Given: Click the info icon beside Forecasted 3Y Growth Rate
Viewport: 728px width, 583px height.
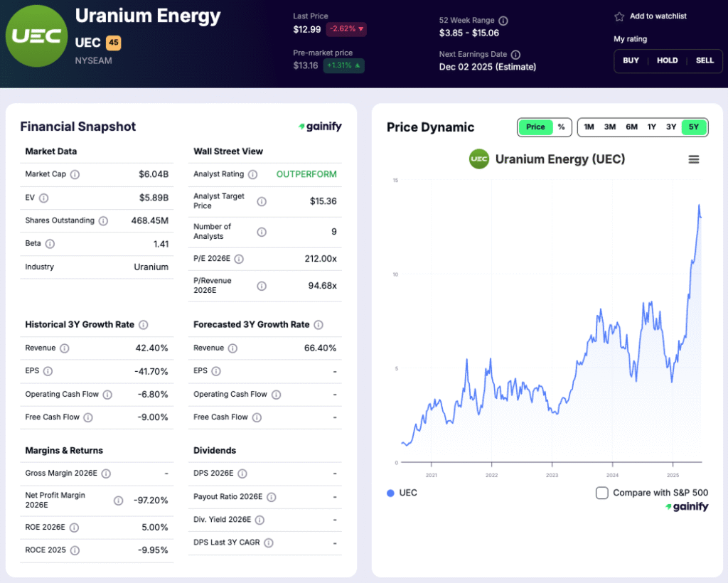Looking at the screenshot, I should [x=318, y=325].
